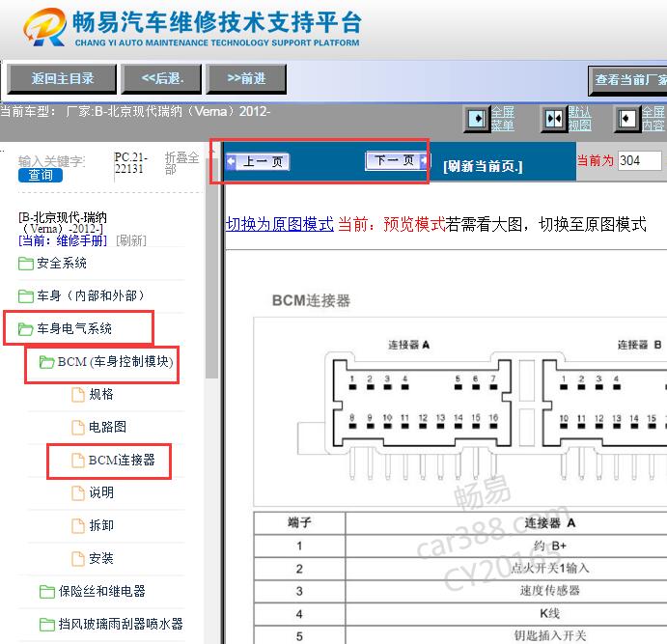The width and height of the screenshot is (667, 644).
Task: Click the >>前进 forward button
Action: [246, 79]
